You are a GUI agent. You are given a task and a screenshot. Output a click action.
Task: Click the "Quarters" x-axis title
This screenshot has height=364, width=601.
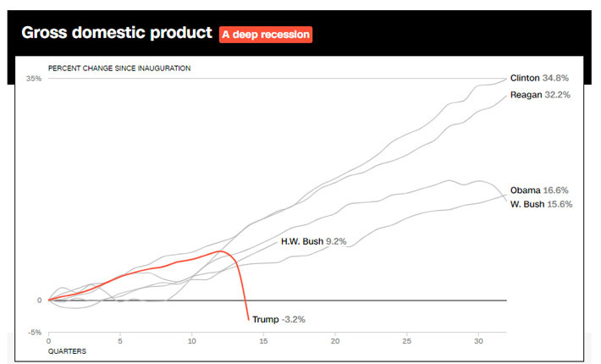point(66,350)
